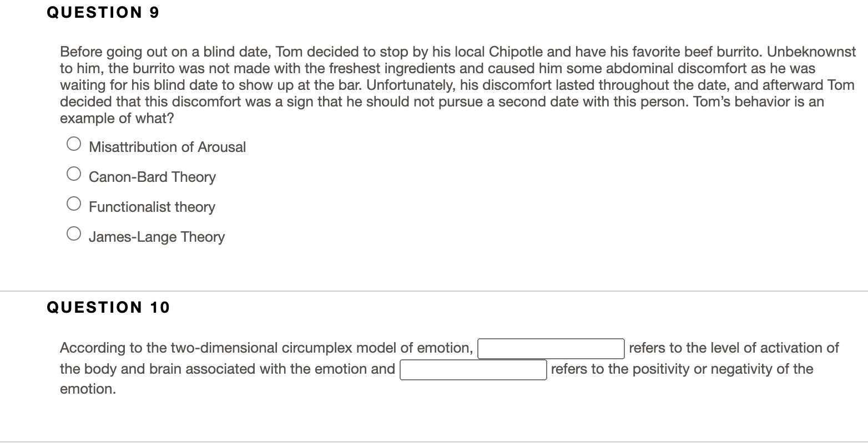Focus the blank before 'refers to the positivity'
This screenshot has height=448, width=868.
pyautogui.click(x=473, y=370)
